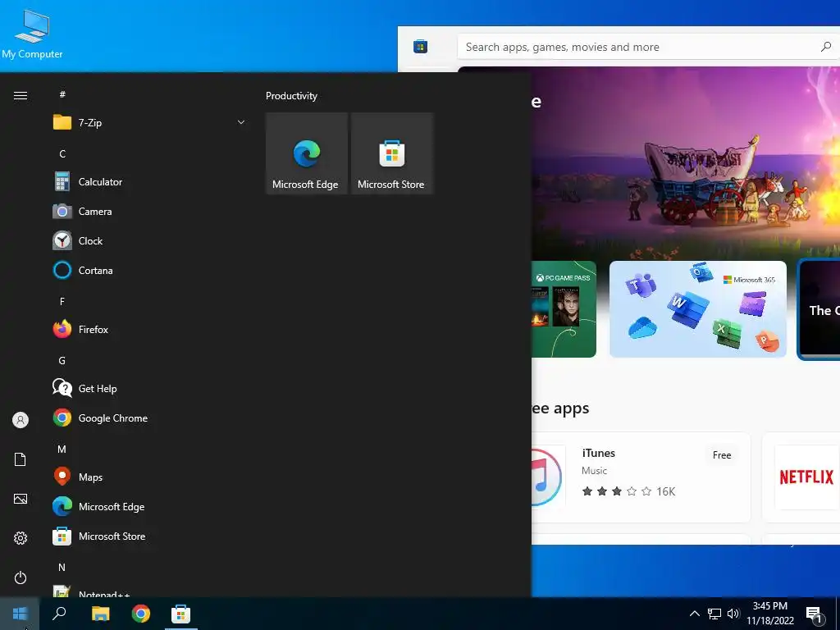
Task: Switch to Microsoft Store on the taskbar
Action: tap(180, 614)
